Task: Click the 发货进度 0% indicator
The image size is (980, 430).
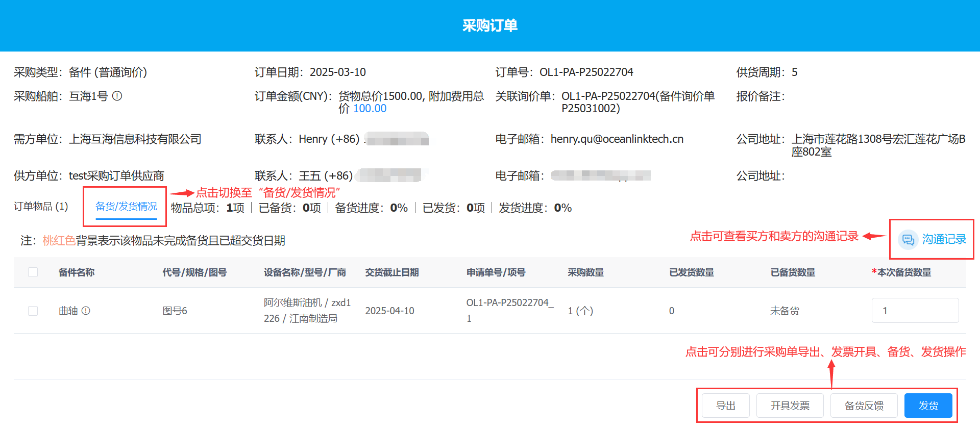Action: [535, 208]
